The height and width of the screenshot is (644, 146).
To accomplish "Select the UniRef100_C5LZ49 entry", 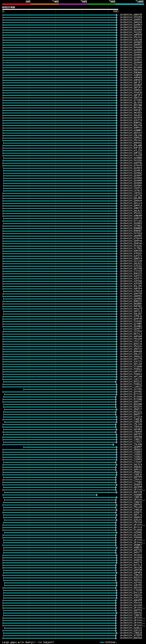I will [x=131, y=424].
